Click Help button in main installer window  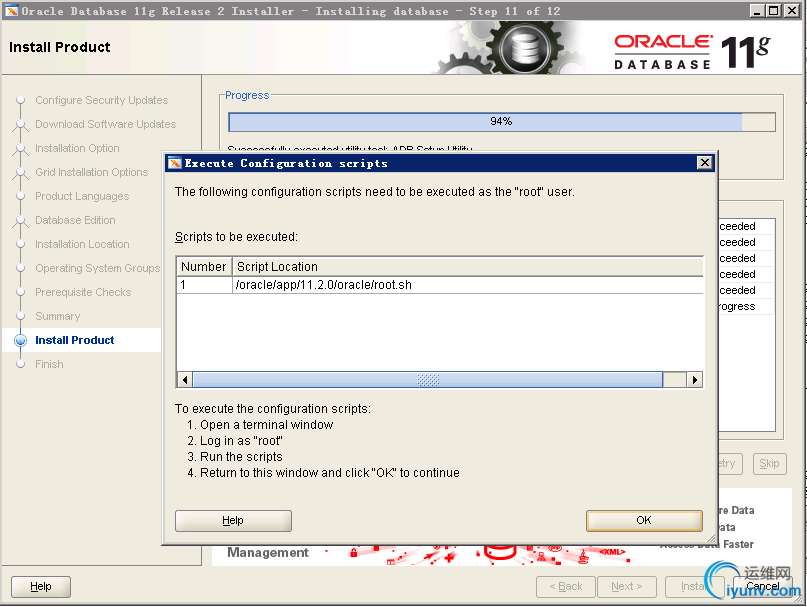[x=41, y=586]
